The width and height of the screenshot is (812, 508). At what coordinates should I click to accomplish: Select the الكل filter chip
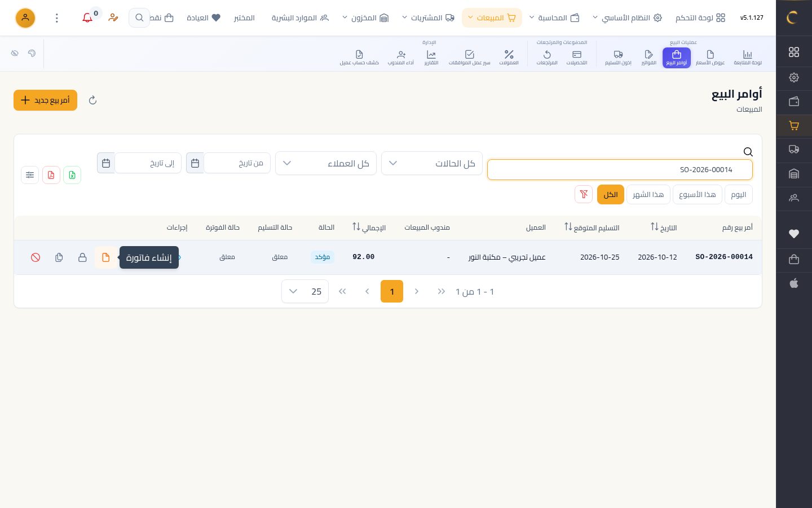coord(610,195)
